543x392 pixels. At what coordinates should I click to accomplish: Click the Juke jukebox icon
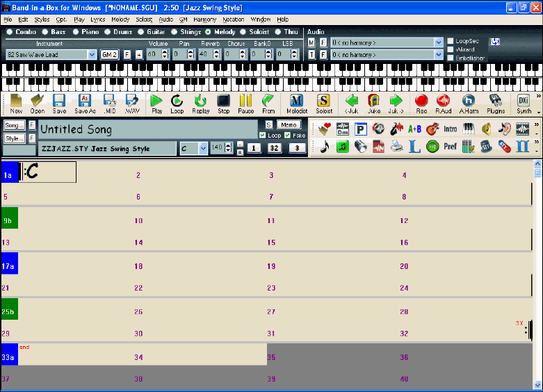click(x=373, y=104)
